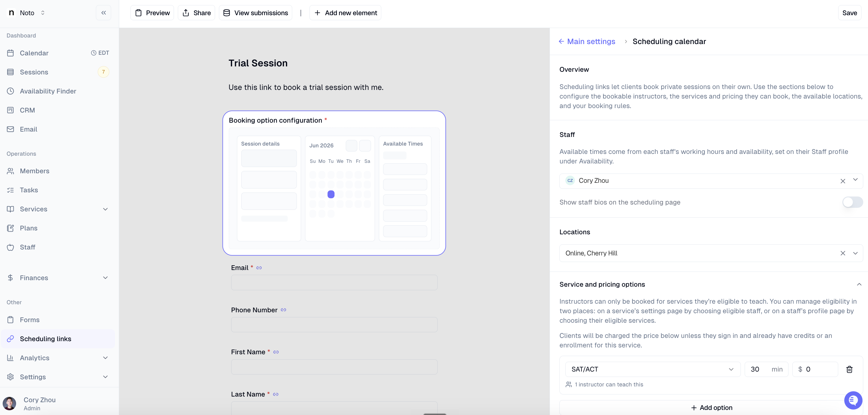The width and height of the screenshot is (868, 415).
Task: Click the link icon beside Email field
Action: point(259,268)
